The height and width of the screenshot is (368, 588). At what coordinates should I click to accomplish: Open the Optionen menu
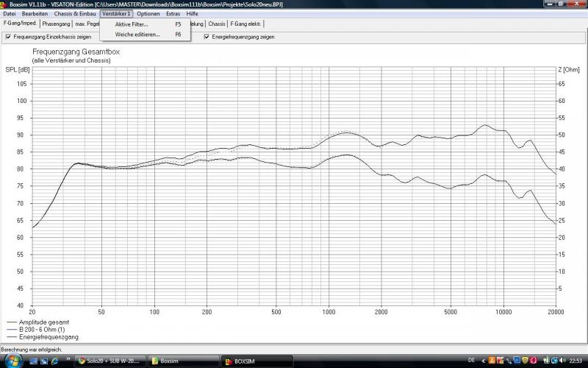(148, 14)
